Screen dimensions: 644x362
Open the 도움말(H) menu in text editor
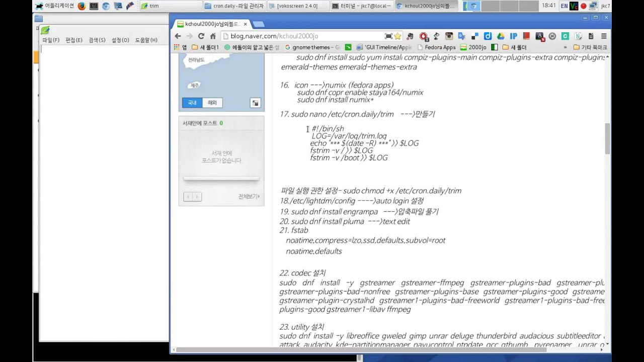point(146,40)
